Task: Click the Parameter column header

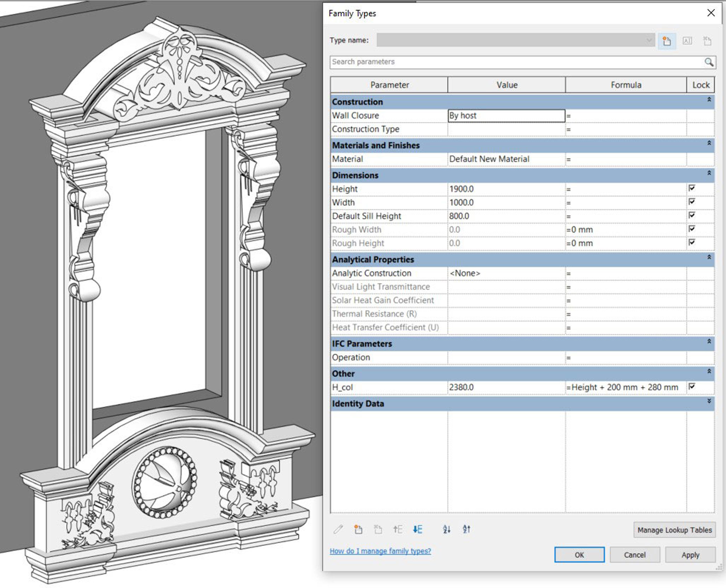Action: point(389,85)
